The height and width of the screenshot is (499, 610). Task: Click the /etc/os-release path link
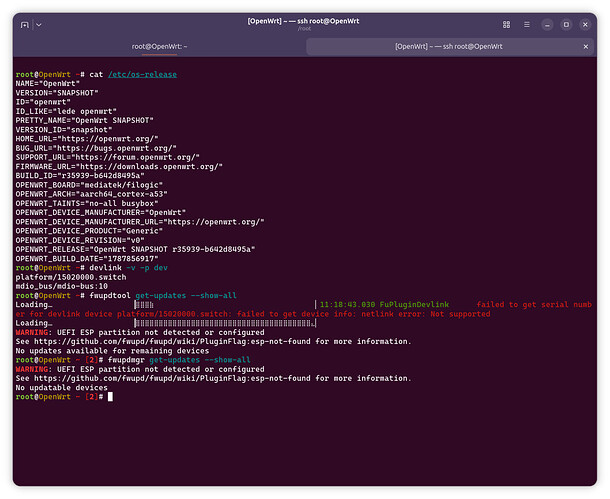pos(142,74)
